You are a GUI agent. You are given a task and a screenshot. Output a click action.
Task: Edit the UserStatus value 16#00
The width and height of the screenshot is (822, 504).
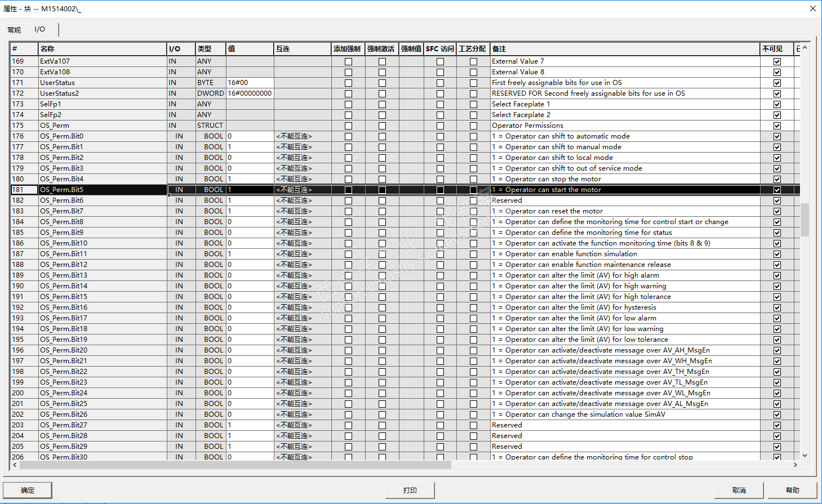pos(250,83)
